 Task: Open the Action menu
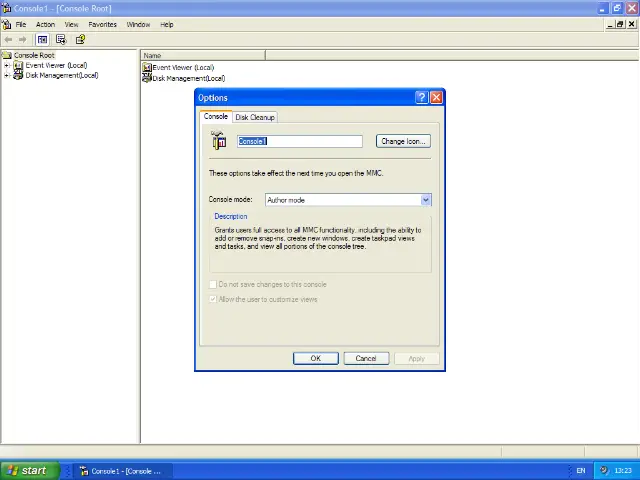tap(45, 24)
